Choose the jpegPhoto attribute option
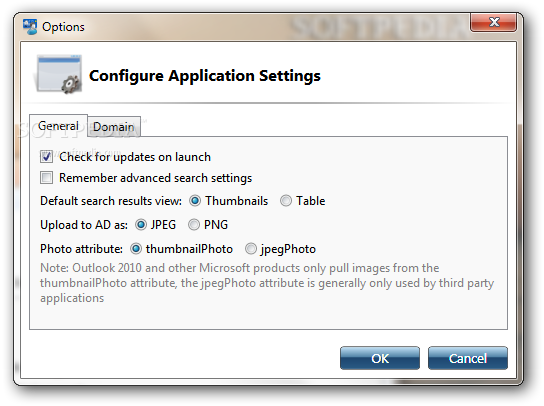The height and width of the screenshot is (406, 544). (x=251, y=249)
